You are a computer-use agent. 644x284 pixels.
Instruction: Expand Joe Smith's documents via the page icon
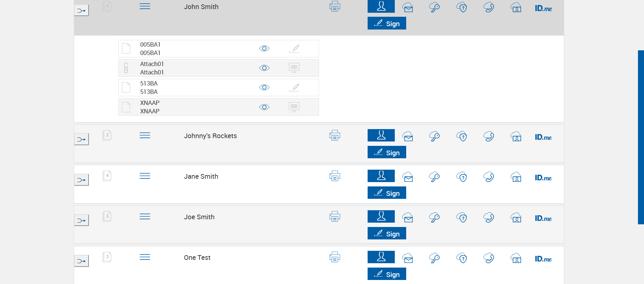tap(107, 217)
